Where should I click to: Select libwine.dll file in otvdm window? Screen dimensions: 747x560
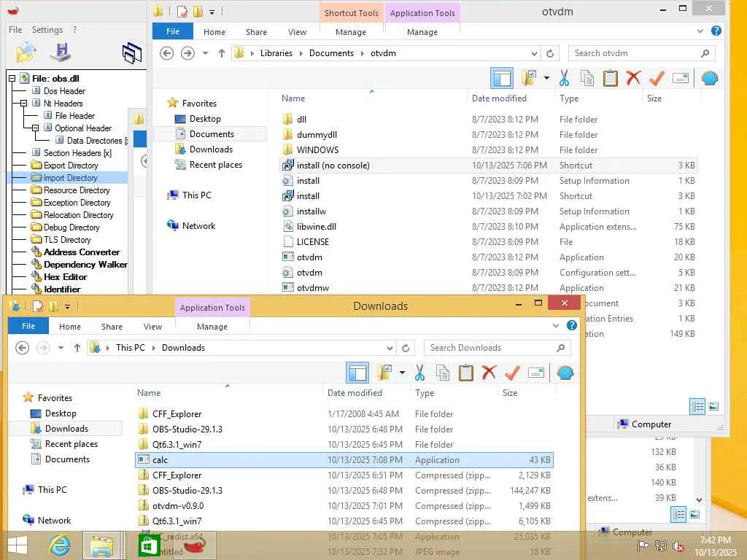click(x=488, y=227)
